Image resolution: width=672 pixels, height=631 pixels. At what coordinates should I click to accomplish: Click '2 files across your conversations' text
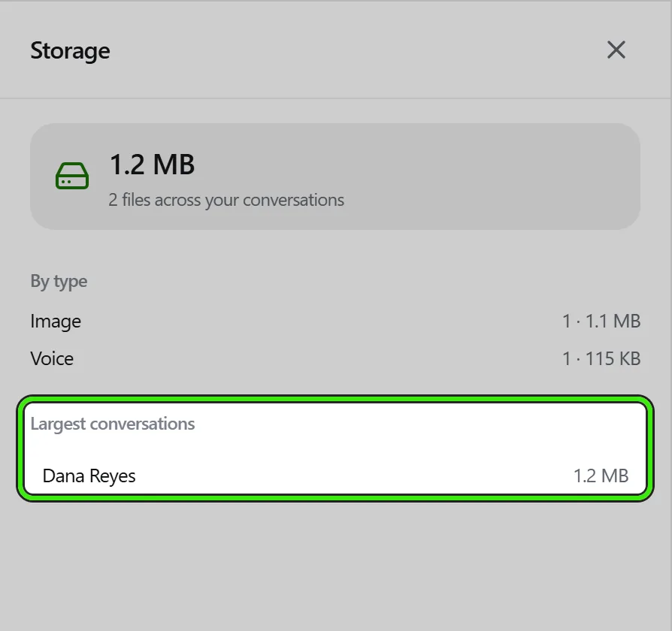point(226,200)
